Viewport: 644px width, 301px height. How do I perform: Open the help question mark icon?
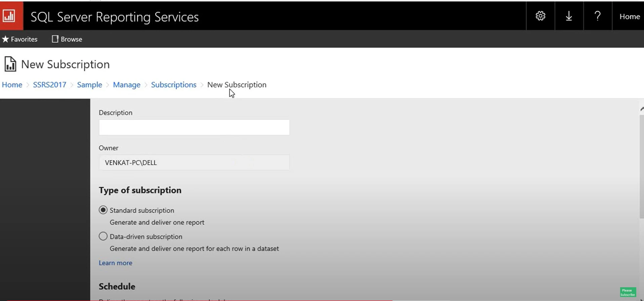click(597, 16)
